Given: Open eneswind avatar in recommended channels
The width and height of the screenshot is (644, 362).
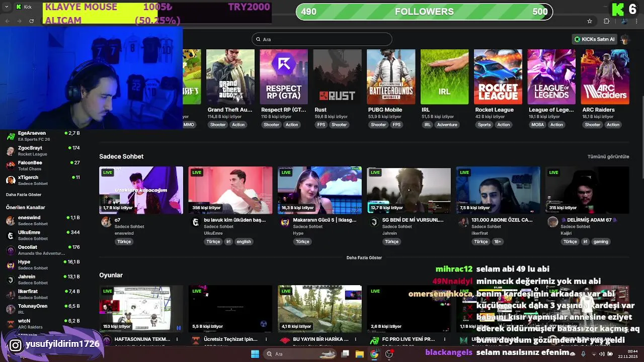Looking at the screenshot, I should 10,220.
